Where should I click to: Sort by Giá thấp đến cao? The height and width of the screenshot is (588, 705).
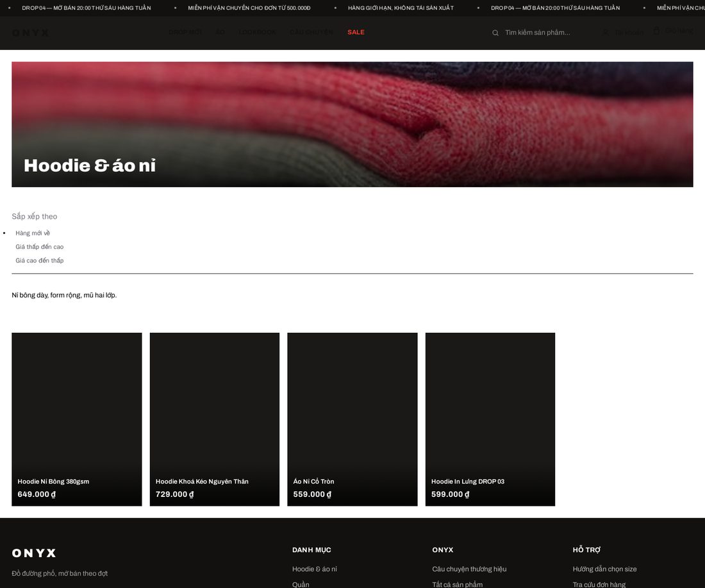(40, 246)
